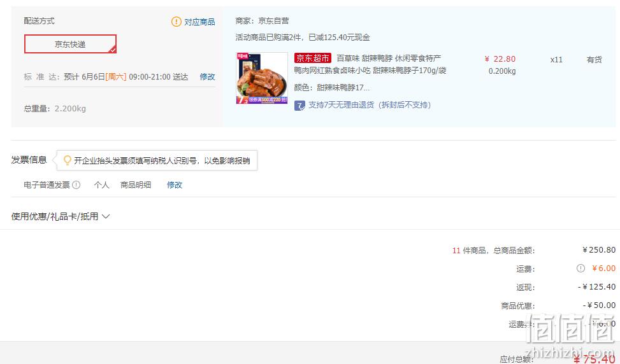Click the red 京东超市 tag
Image resolution: width=620 pixels, height=364 pixels.
click(x=312, y=59)
